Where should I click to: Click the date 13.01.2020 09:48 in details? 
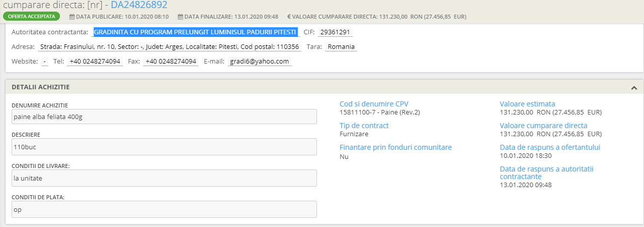pyautogui.click(x=526, y=185)
